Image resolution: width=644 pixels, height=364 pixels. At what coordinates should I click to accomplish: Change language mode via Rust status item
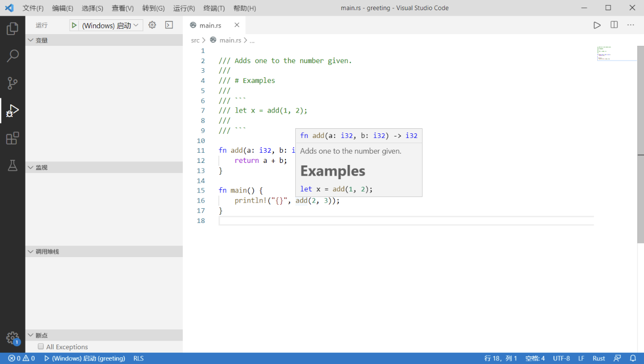coord(599,358)
